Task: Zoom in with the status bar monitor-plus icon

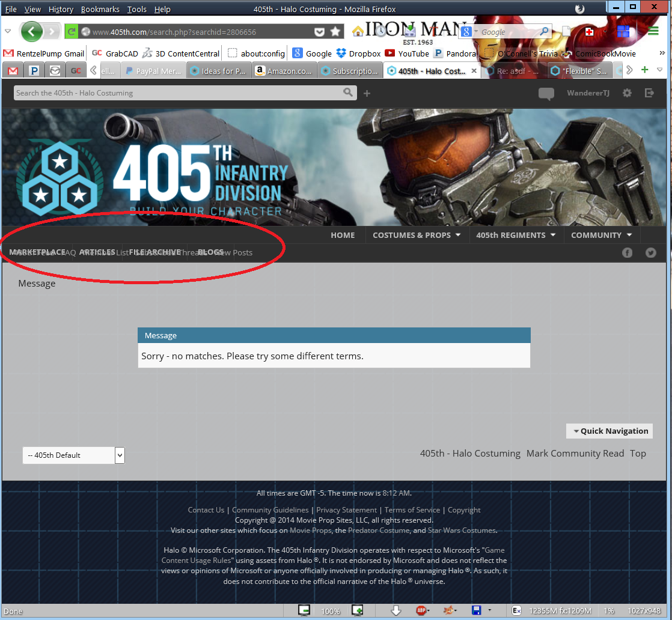Action: [x=358, y=610]
